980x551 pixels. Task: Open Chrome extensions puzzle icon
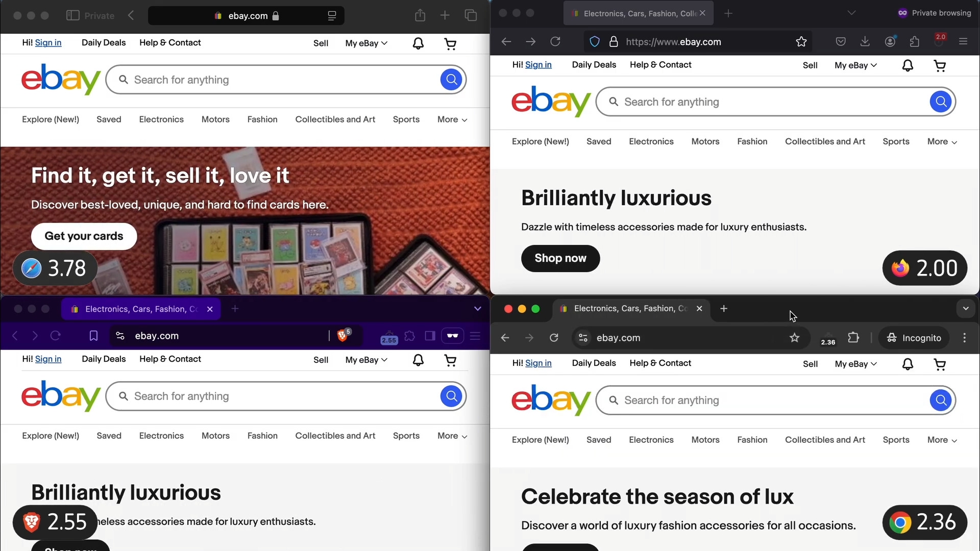(853, 337)
